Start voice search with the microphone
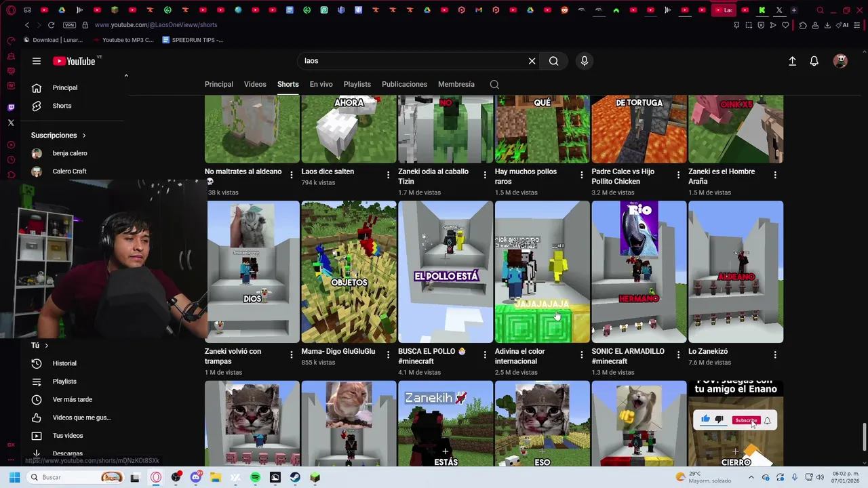Screen dimensions: 868x488 coord(585,61)
